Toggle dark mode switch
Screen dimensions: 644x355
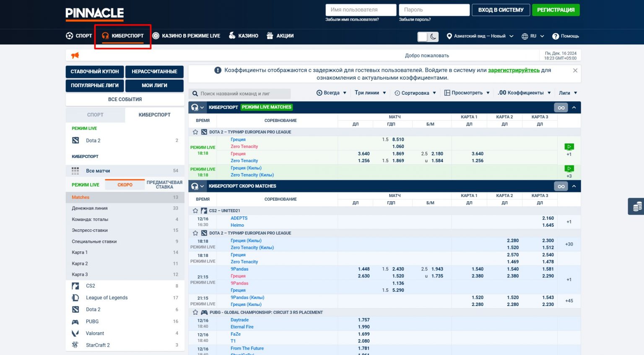[x=428, y=36]
